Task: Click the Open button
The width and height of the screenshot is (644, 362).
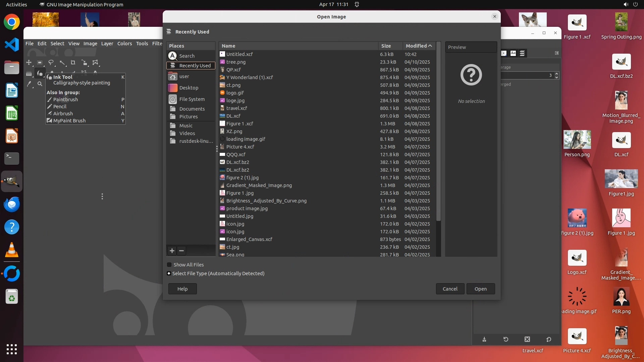Action: point(480,289)
